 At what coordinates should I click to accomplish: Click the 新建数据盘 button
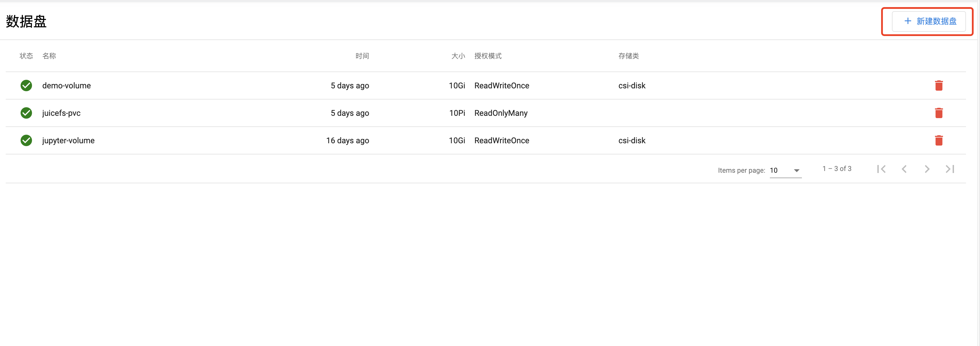(929, 21)
